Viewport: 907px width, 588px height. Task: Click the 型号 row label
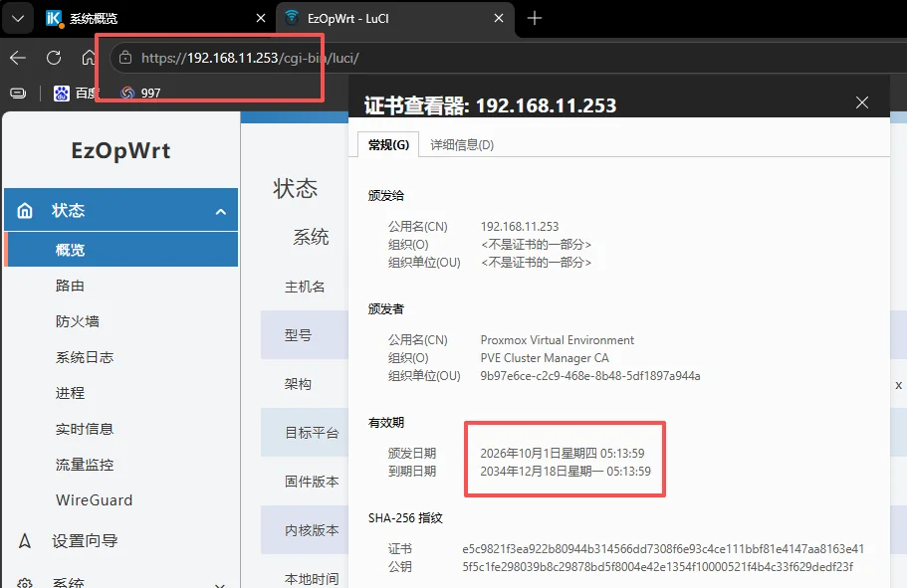point(298,335)
